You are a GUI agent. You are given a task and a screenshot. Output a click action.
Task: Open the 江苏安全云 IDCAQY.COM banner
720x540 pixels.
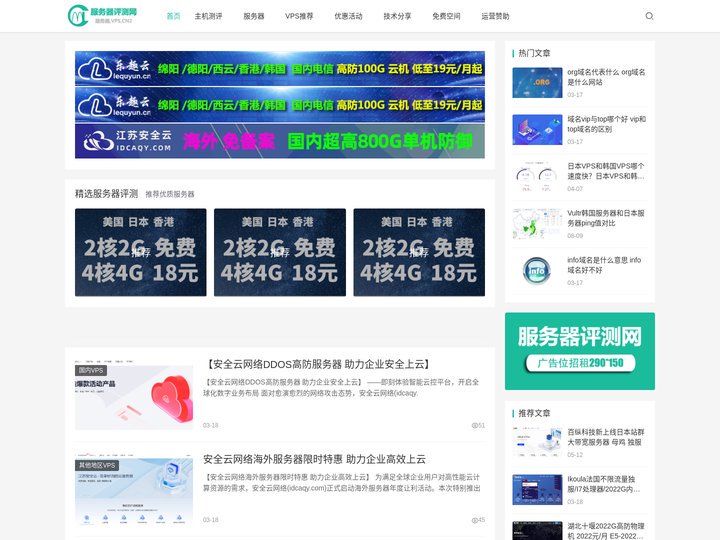coord(280,141)
